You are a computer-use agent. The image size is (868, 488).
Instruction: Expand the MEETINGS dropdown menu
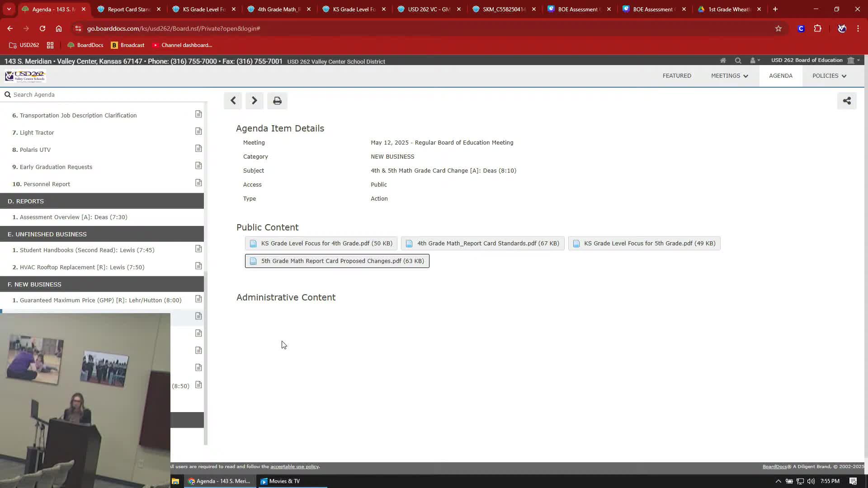pos(729,76)
